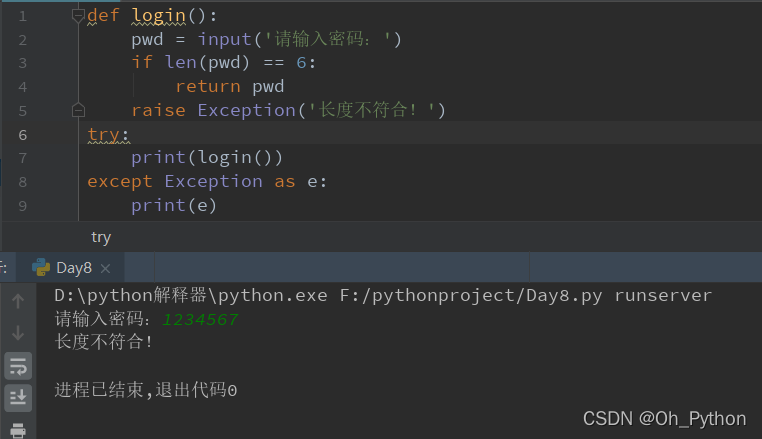762x439 pixels.
Task: Click line number 6 in gutter
Action: (x=22, y=135)
